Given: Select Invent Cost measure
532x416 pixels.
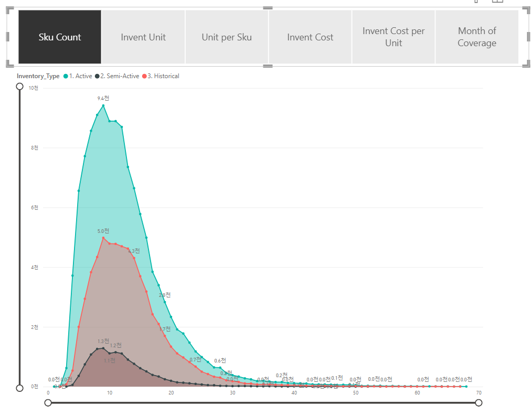Looking at the screenshot, I should [x=310, y=37].
